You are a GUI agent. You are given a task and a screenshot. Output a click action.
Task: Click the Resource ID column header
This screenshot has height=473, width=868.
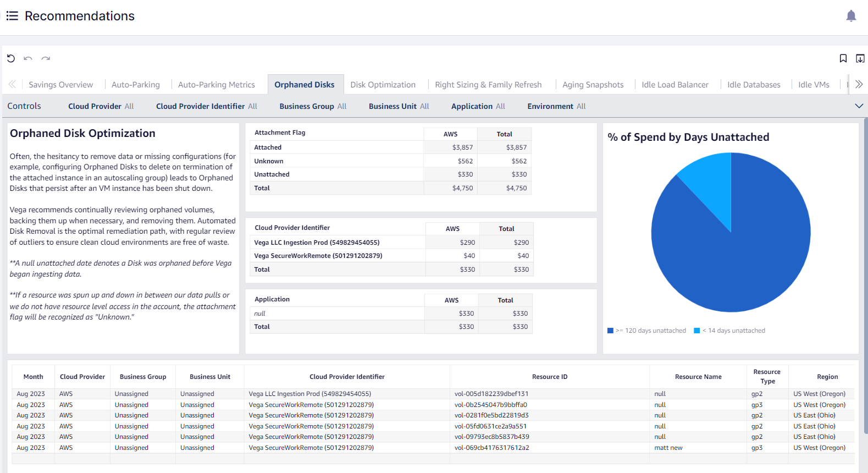(x=550, y=377)
